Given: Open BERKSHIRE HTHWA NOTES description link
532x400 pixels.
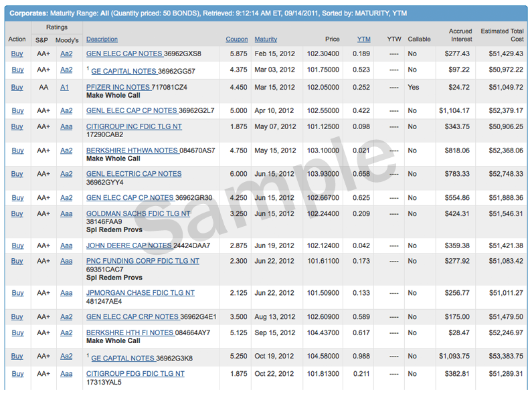Looking at the screenshot, I should click(x=132, y=151).
